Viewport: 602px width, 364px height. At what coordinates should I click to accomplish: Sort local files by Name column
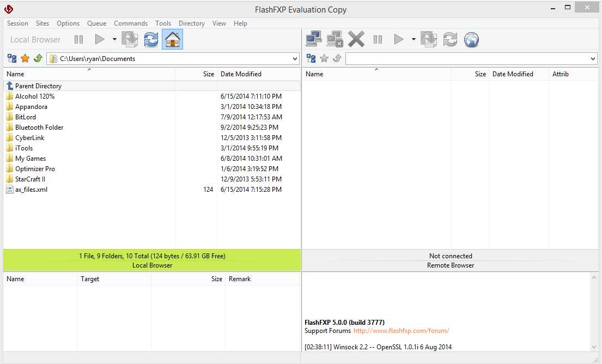point(89,74)
